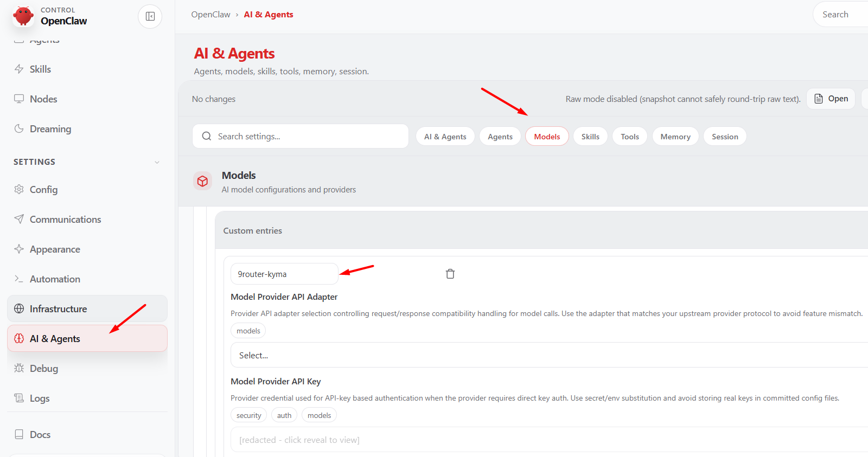Click the Dreaming moon icon
Image resolution: width=868 pixels, height=457 pixels.
click(x=19, y=128)
